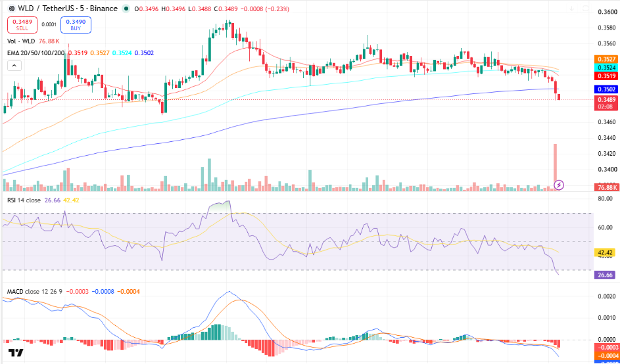Click the volume value 76.88K in legend
Viewport: 620px width, 364px height.
49,41
